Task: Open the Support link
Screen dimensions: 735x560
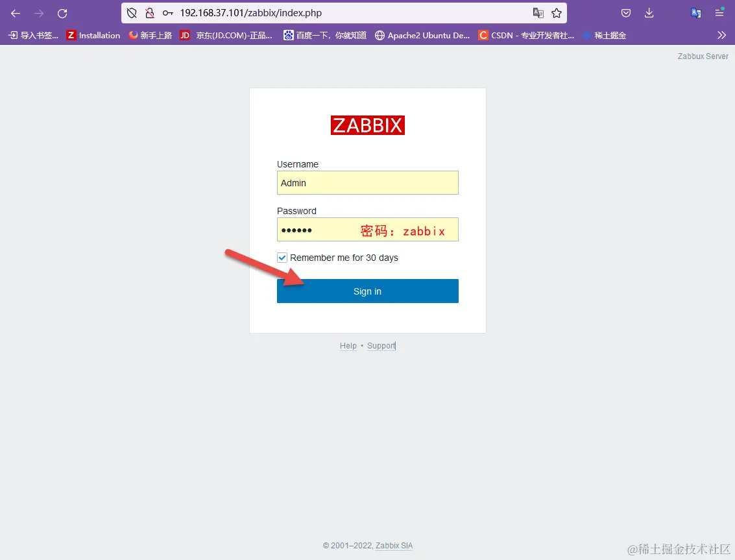Action: 381,345
